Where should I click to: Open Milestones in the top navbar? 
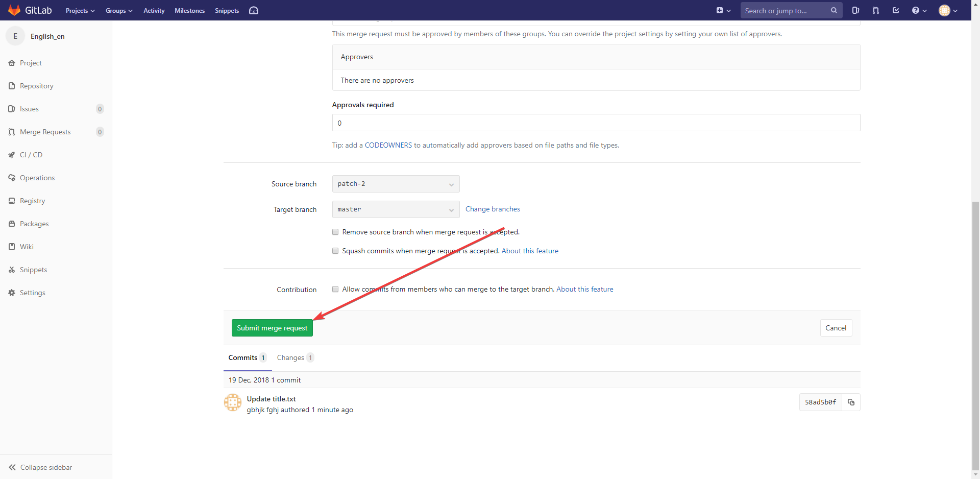[x=190, y=10]
